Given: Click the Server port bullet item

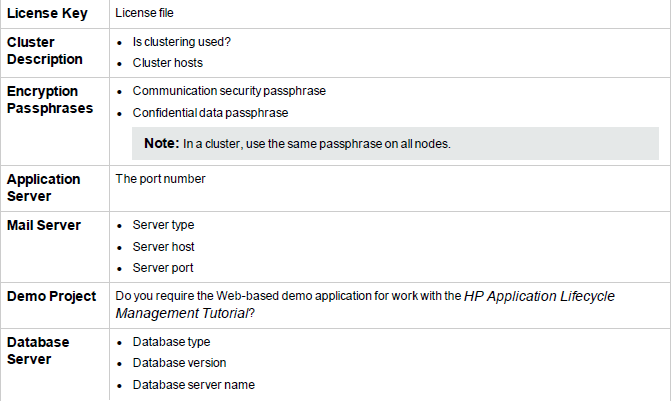Looking at the screenshot, I should click(163, 268).
